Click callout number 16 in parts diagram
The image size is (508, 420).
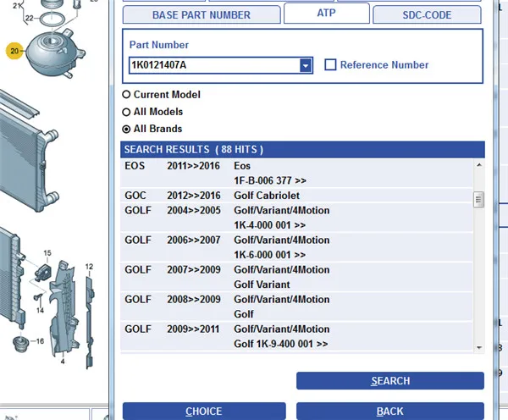[x=40, y=341]
